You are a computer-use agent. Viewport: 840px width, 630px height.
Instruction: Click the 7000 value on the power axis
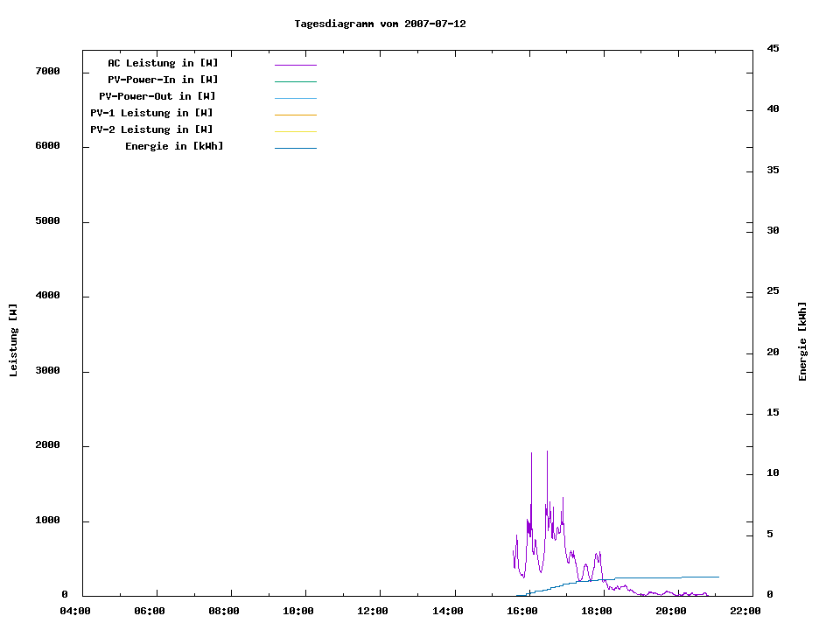click(47, 71)
